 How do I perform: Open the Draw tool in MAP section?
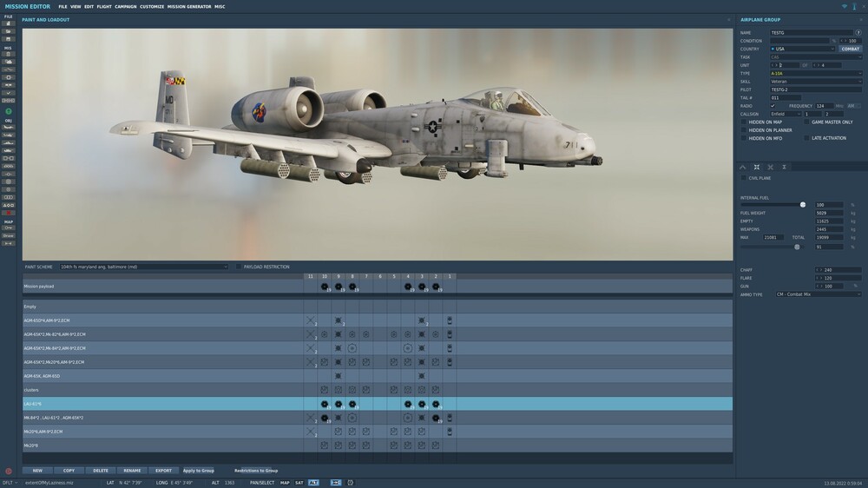[x=9, y=235]
